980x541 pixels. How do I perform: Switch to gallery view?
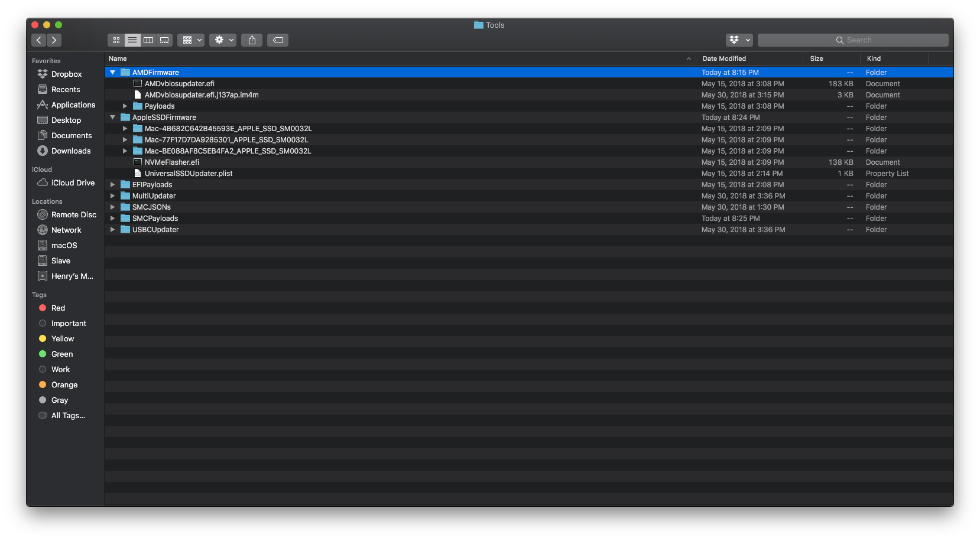(x=164, y=40)
